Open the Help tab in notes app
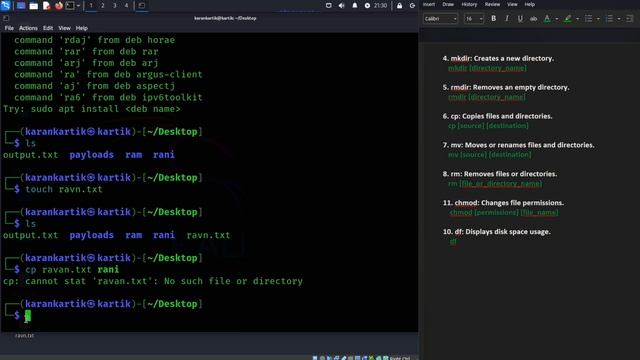Screen dimensions: 640x360 529,4
